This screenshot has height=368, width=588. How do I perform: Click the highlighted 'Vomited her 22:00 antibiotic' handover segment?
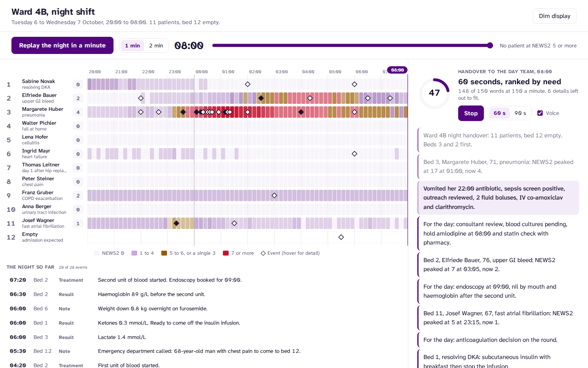point(498,198)
